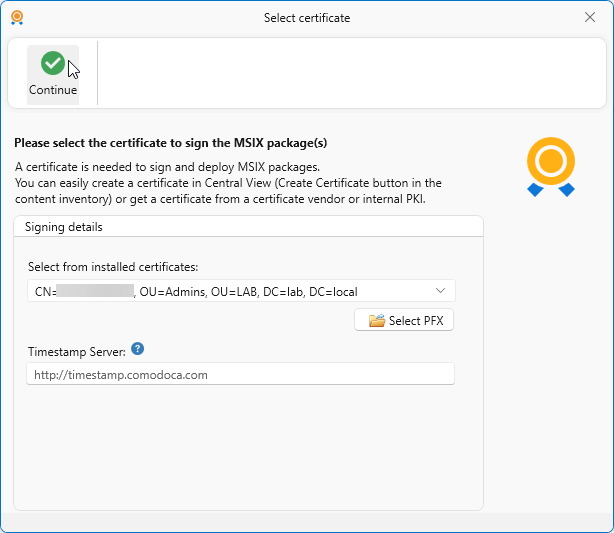Open the Timestamp Server help icon
This screenshot has width=614, height=533.
click(138, 349)
